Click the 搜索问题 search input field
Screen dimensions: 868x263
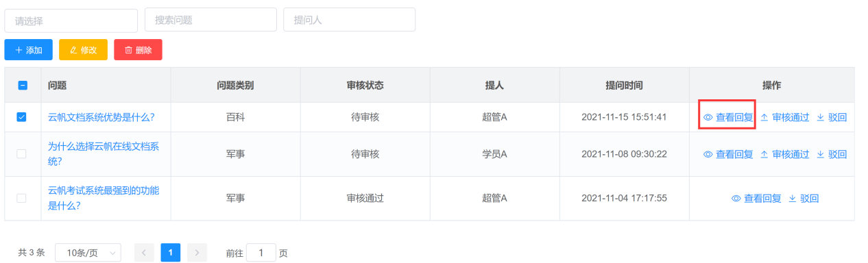pos(210,20)
